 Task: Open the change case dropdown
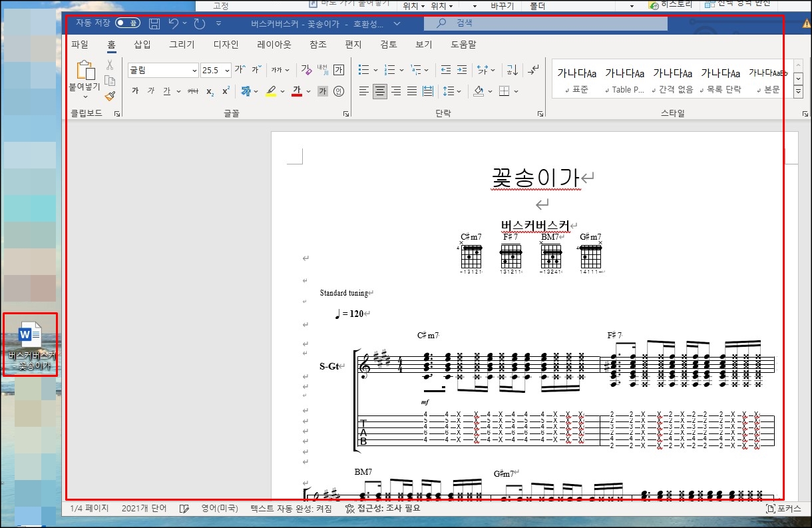click(281, 69)
